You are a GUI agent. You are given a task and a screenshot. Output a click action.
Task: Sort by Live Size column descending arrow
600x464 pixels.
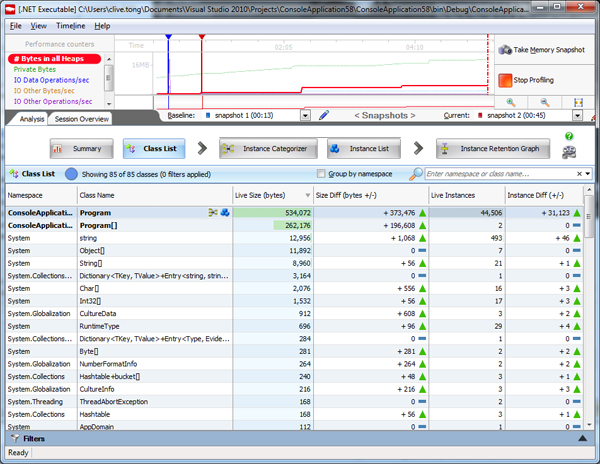[307, 195]
